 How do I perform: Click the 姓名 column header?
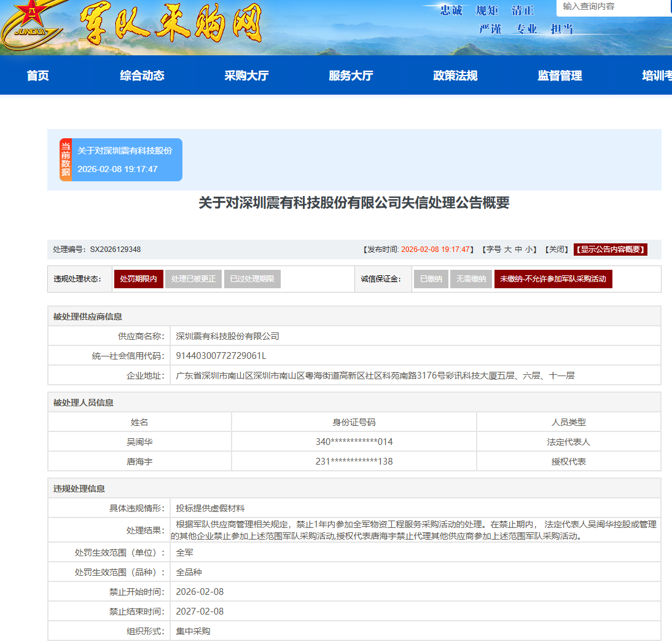click(139, 422)
